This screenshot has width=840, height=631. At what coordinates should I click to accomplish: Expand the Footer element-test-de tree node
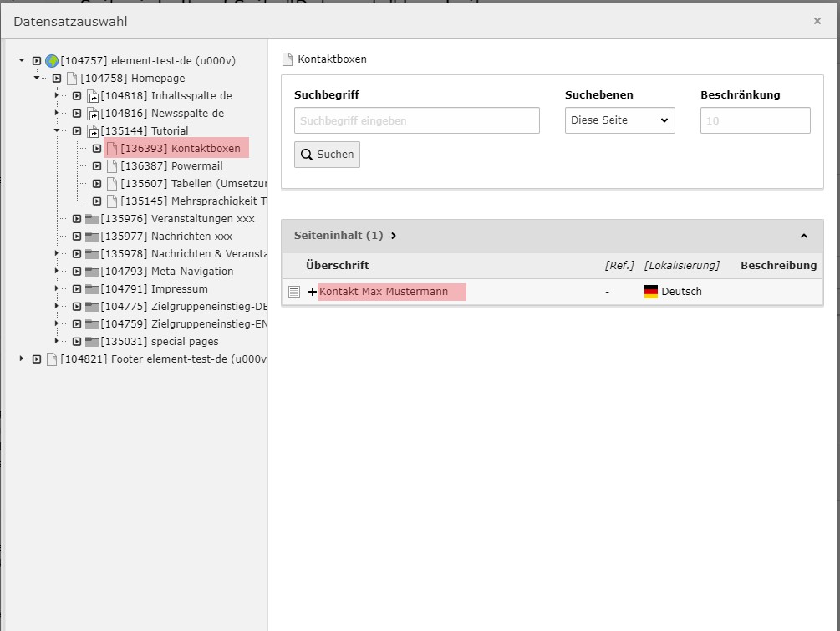tap(22, 359)
